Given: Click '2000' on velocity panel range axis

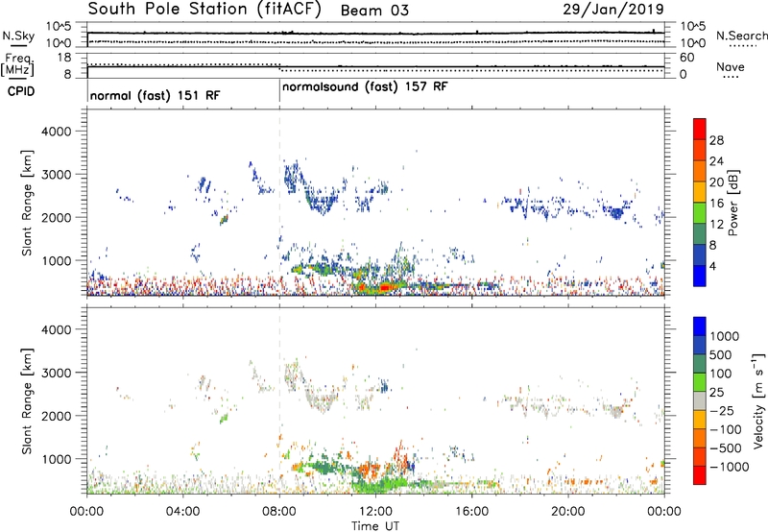Looking at the screenshot, I should tap(57, 416).
